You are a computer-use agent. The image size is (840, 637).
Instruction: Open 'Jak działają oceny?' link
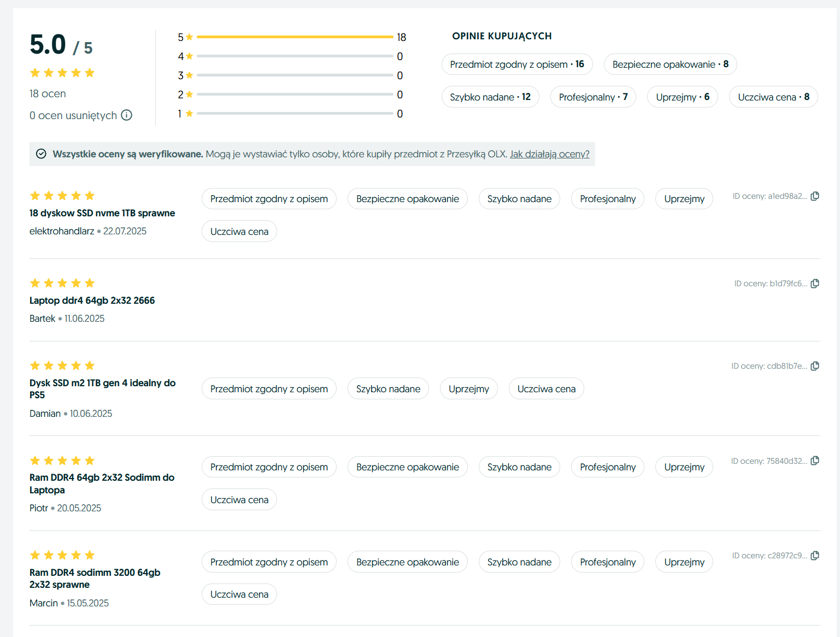tap(549, 154)
